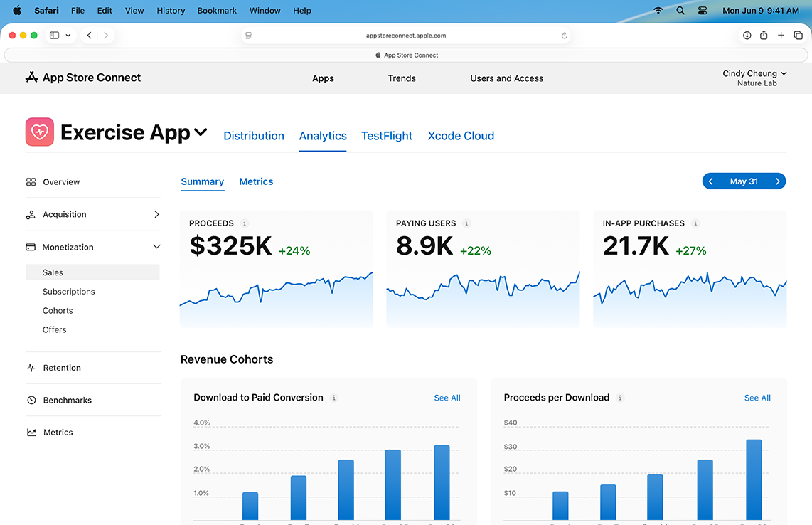Click the App Store Connect logo
Viewport: 812px width, 525px height.
click(x=31, y=78)
